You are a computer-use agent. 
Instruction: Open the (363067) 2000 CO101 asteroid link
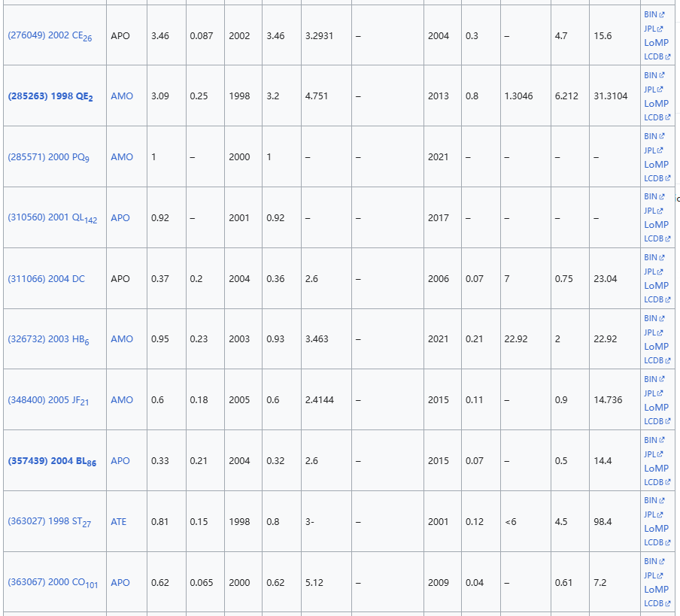coord(52,583)
